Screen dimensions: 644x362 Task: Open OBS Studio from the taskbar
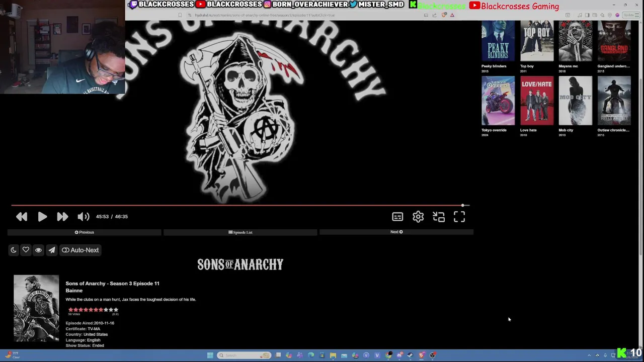point(433,355)
